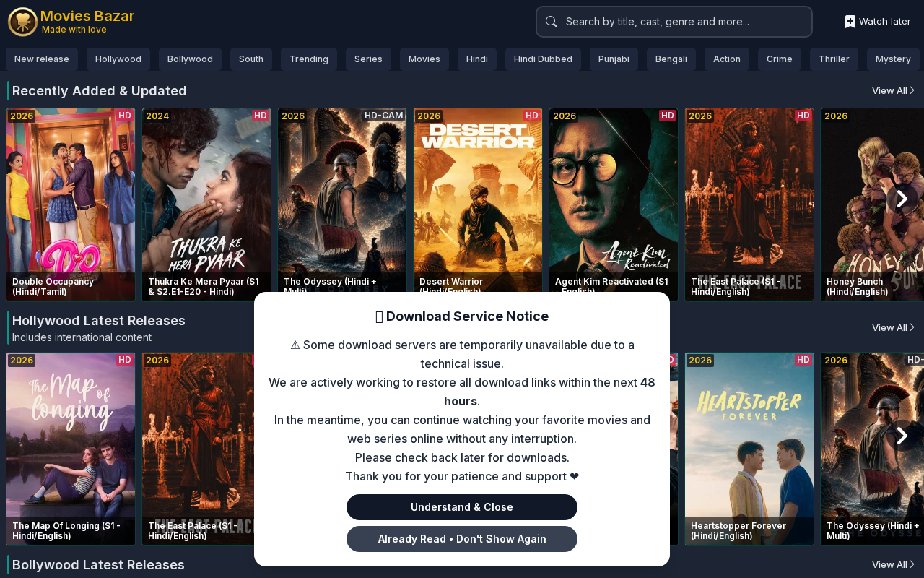Click Made with love tagline
The height and width of the screenshot is (578, 924).
(x=74, y=30)
